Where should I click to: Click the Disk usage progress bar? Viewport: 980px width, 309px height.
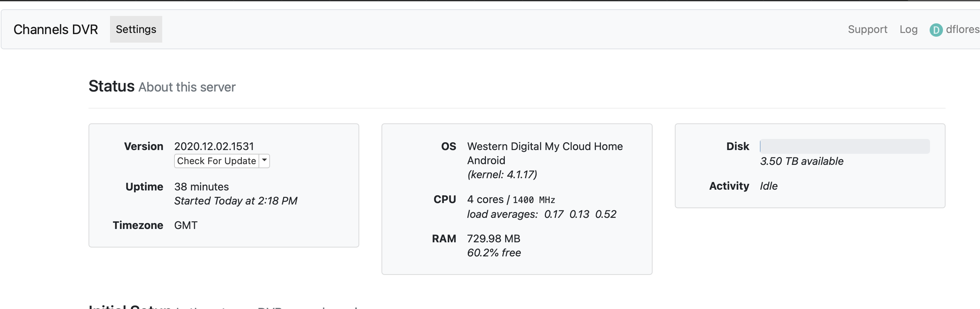pyautogui.click(x=844, y=146)
